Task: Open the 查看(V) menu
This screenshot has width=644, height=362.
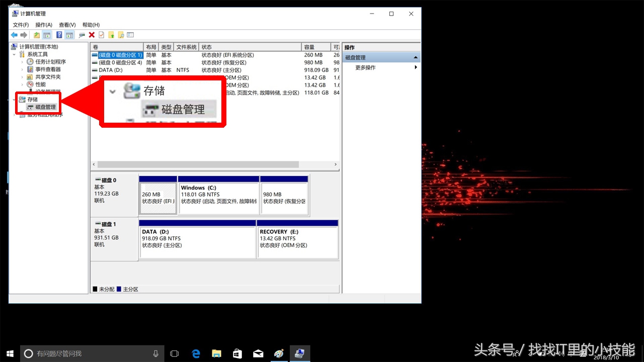Action: (x=67, y=25)
